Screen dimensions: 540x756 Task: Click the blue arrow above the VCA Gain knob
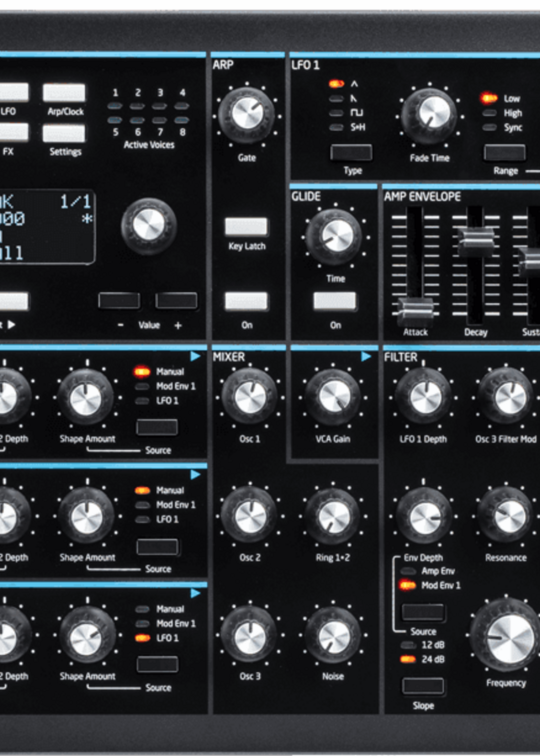click(366, 356)
